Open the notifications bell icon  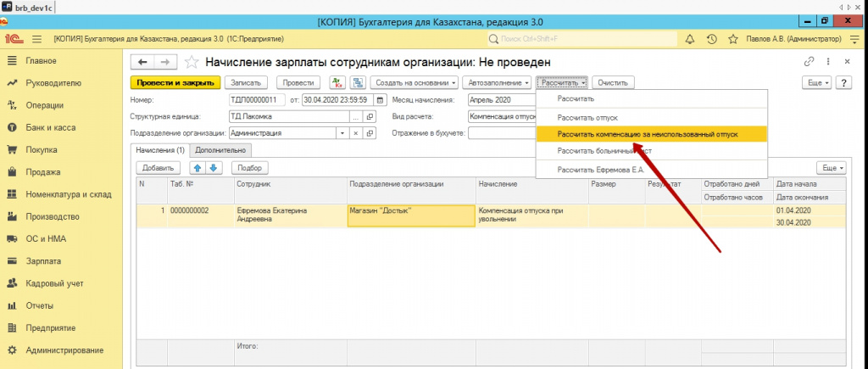coord(690,39)
